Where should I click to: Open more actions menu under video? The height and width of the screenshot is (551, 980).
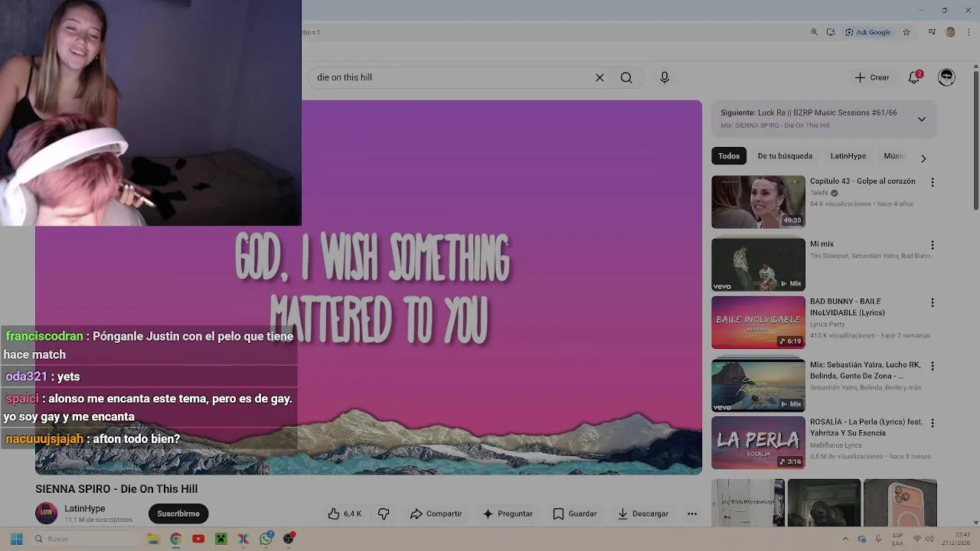[x=692, y=514]
